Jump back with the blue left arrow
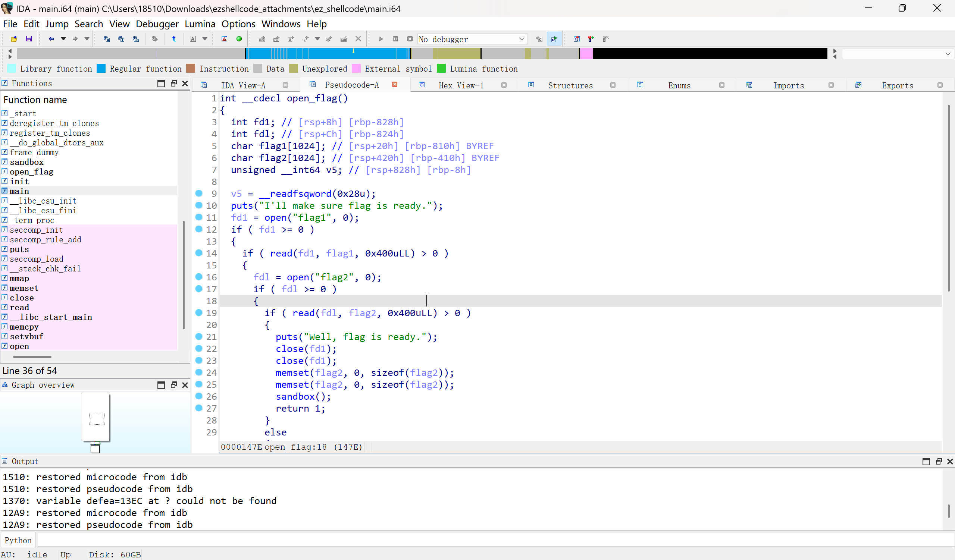955x560 pixels. pyautogui.click(x=51, y=39)
